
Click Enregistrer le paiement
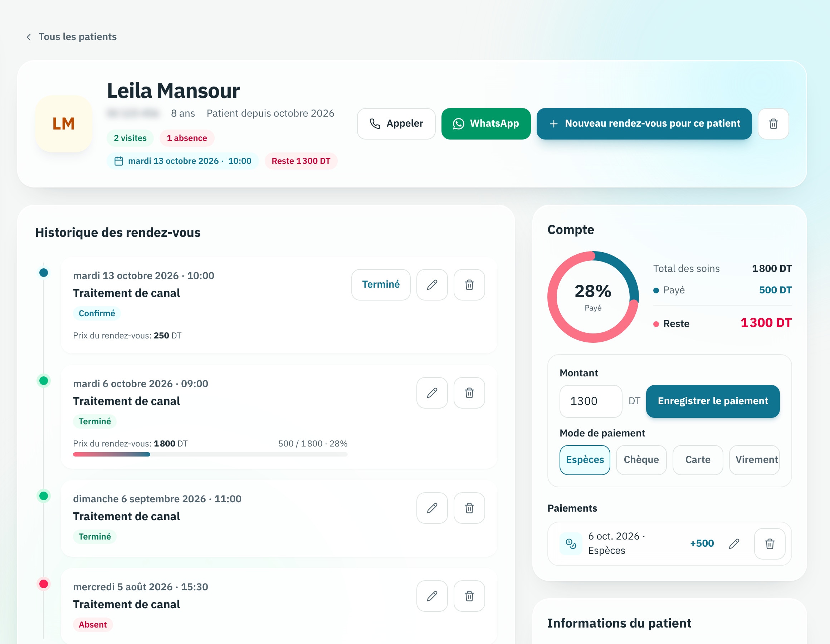coord(713,401)
